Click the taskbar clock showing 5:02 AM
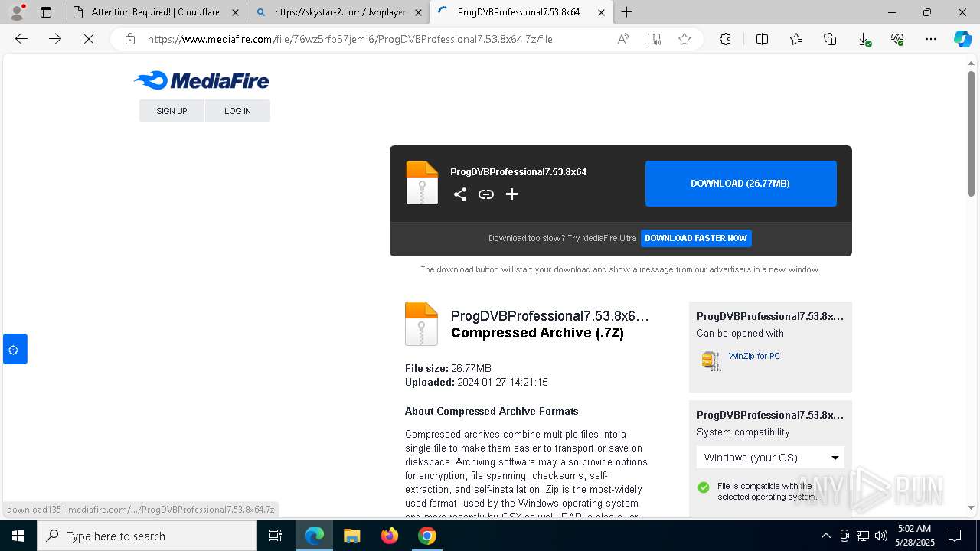This screenshot has width=980, height=551. (x=914, y=536)
